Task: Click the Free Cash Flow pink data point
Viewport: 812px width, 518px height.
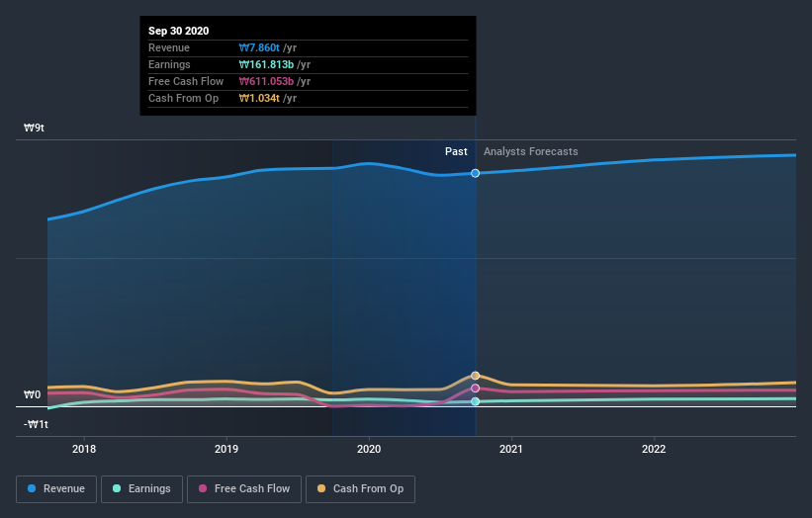Action: pos(476,388)
